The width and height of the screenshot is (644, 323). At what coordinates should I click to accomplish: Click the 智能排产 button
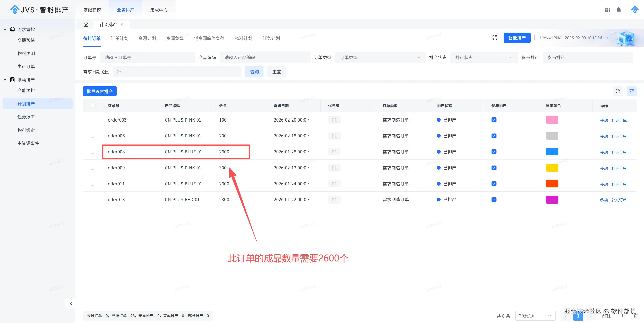(x=517, y=38)
